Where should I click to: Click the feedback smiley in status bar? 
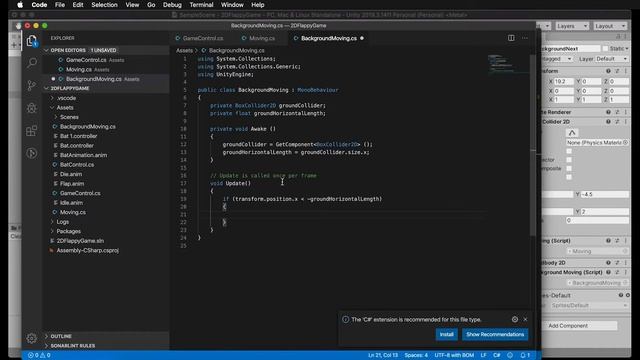click(510, 355)
